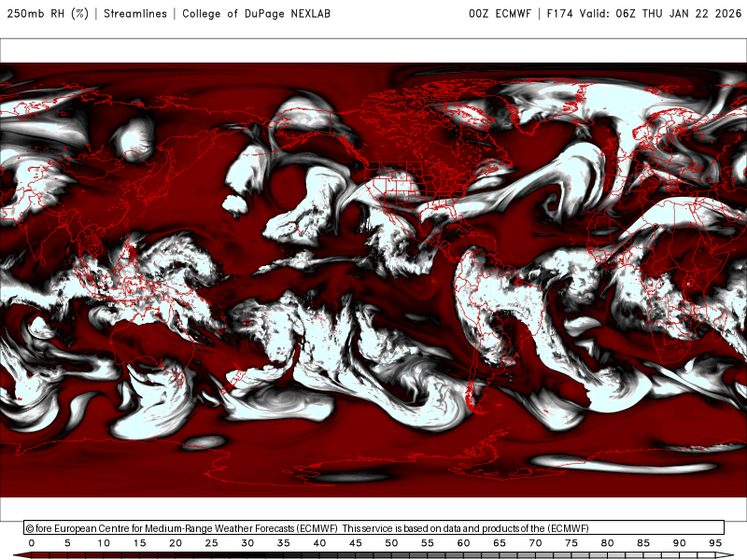Select the '65' legend scale label
Viewport: 747px width, 560px height.
tap(500, 543)
